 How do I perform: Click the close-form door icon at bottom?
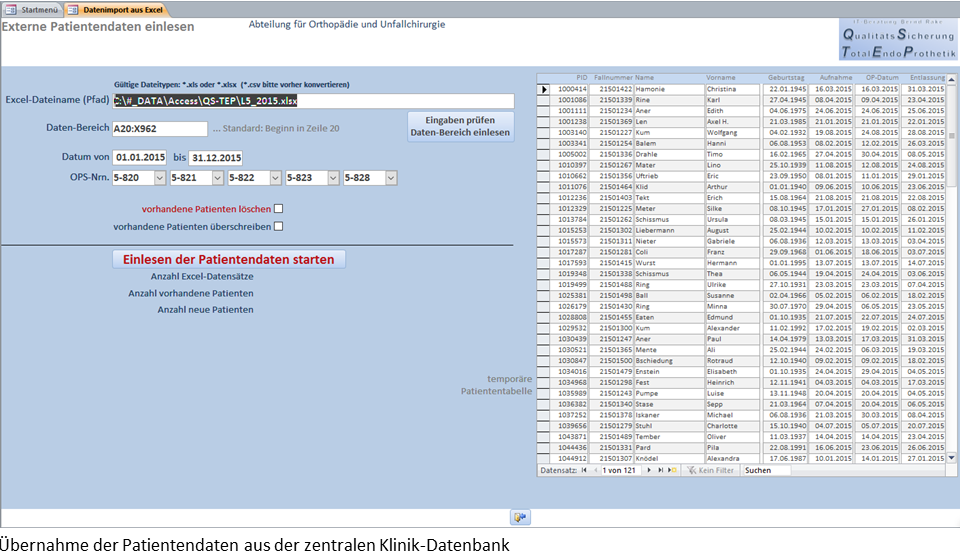[x=520, y=518]
